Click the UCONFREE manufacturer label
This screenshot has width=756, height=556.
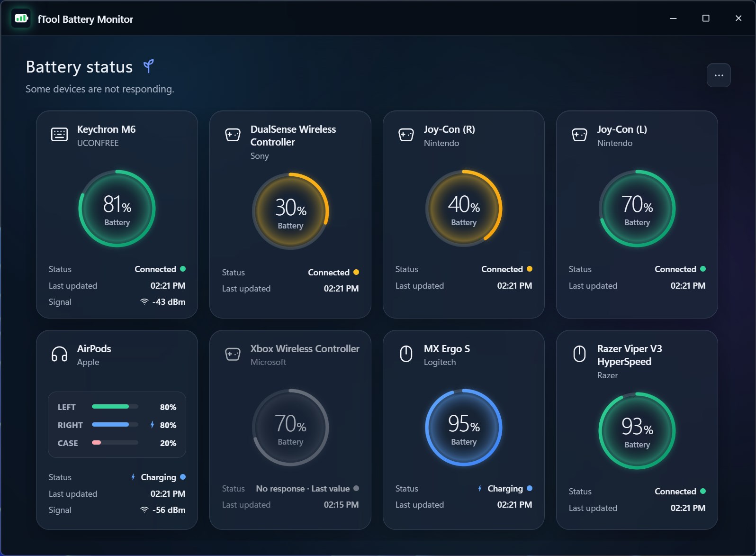click(98, 143)
